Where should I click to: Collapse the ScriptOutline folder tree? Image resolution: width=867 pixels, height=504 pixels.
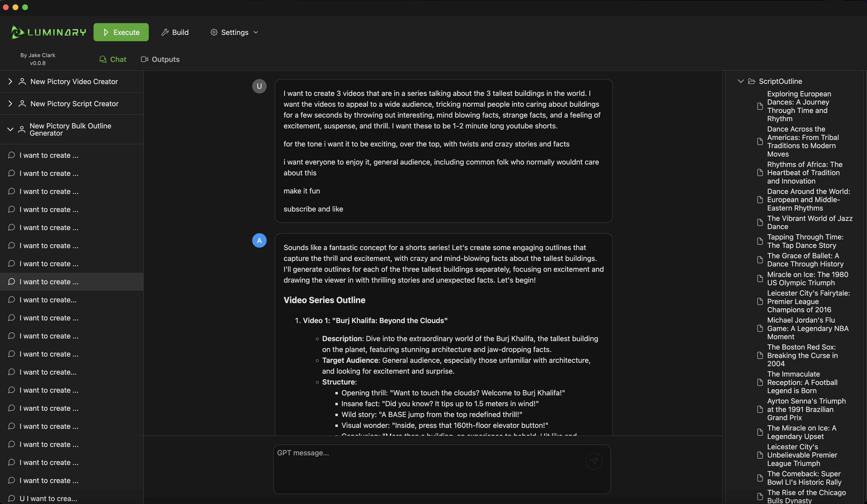[741, 81]
